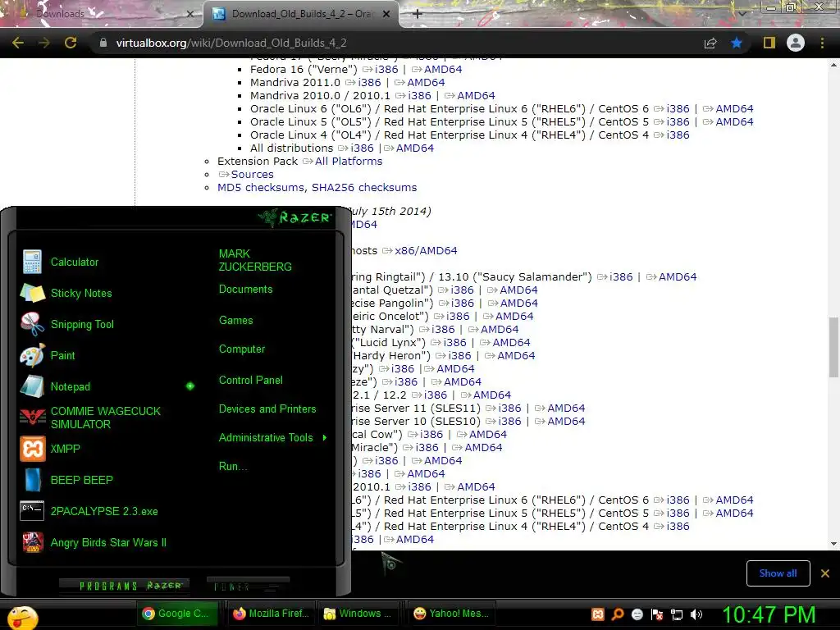
Task: Switch to Yahoo! Messenger taskbar button
Action: tap(451, 614)
